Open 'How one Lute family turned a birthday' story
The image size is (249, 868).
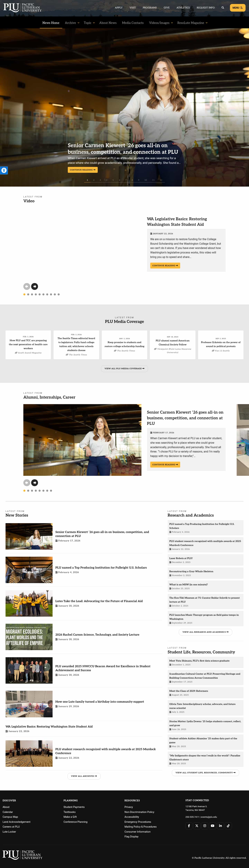pos(100,702)
